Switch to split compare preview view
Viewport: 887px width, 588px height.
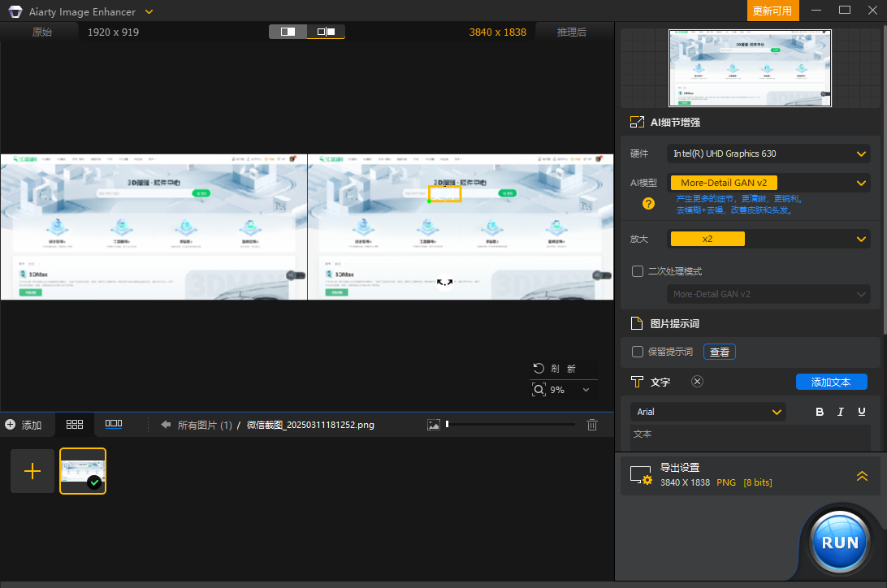tap(326, 32)
